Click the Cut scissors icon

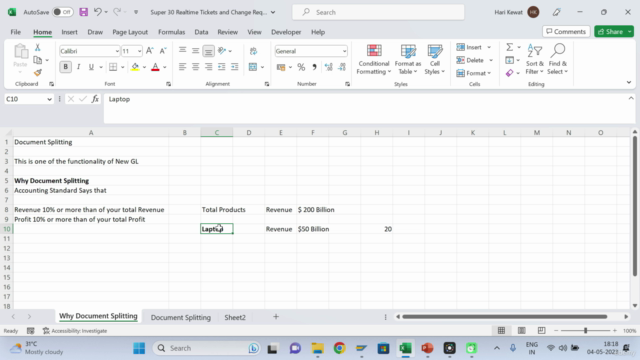(38, 47)
